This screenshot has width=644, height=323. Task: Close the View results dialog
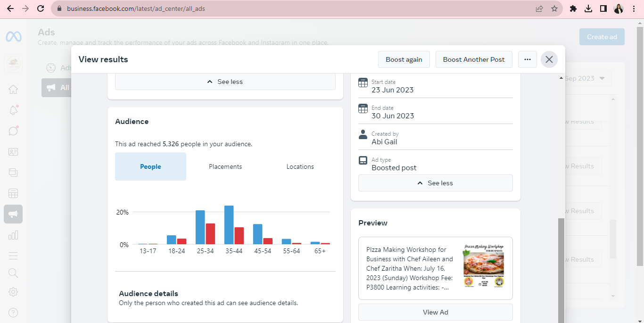549,59
